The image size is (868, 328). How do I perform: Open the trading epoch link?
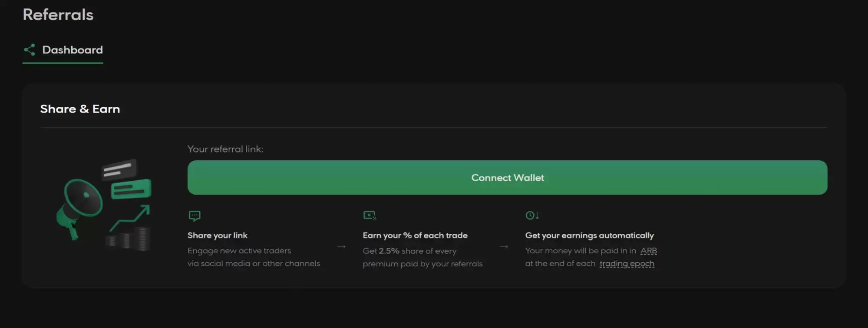tap(627, 264)
